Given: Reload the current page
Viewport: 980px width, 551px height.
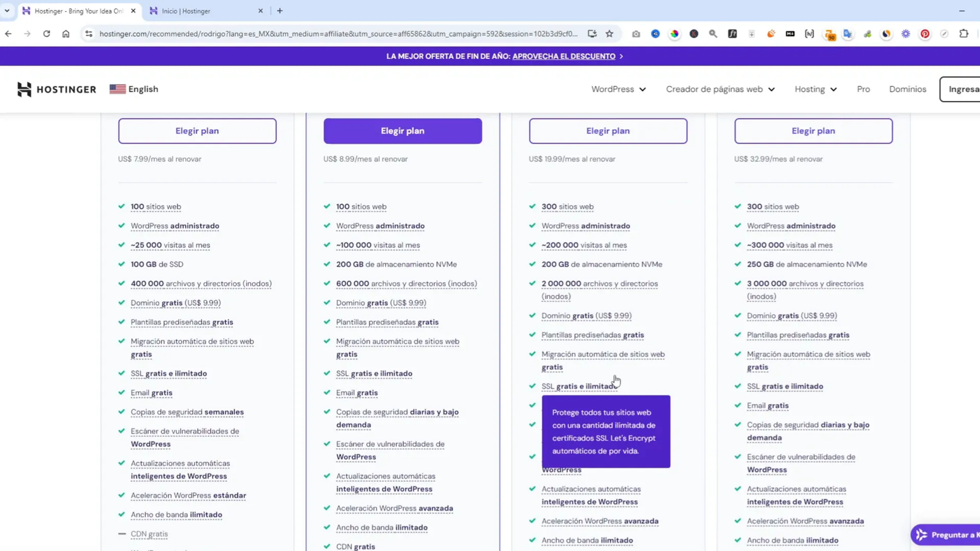Looking at the screenshot, I should point(47,34).
